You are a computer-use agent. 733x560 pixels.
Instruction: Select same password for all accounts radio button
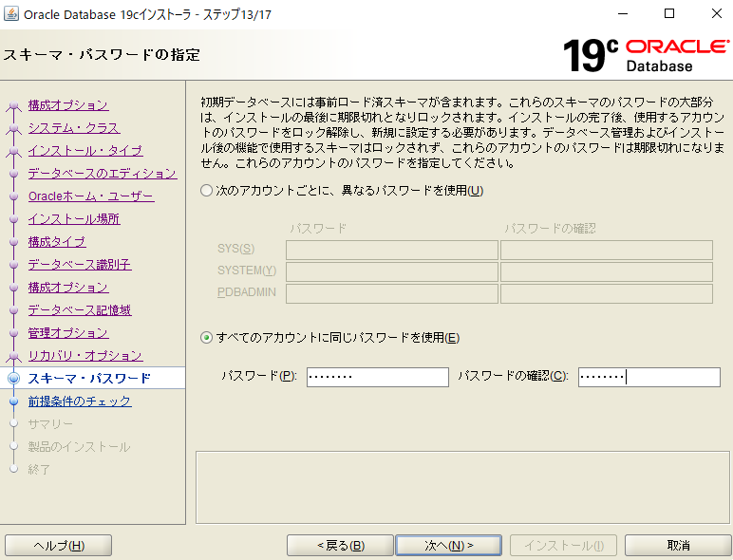tap(207, 338)
